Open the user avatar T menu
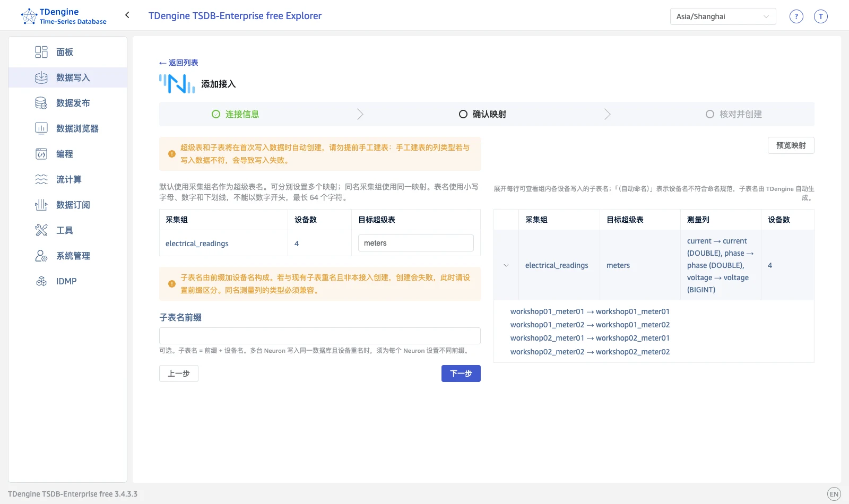 click(821, 16)
